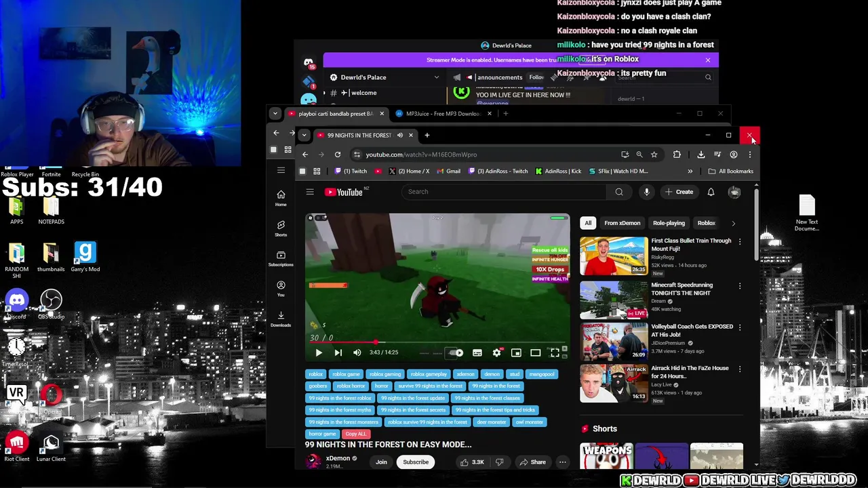
Task: Switch to miniplayer mode
Action: pyautogui.click(x=516, y=352)
